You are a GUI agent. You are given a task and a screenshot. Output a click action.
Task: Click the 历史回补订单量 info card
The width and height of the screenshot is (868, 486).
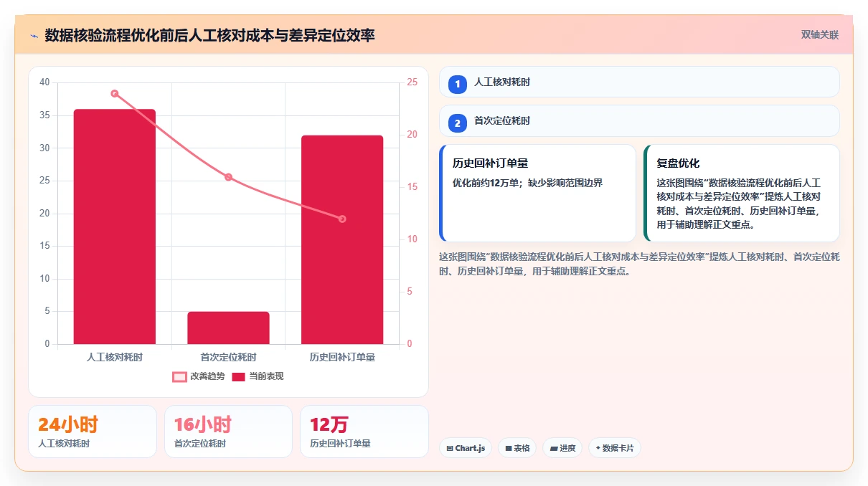point(538,193)
